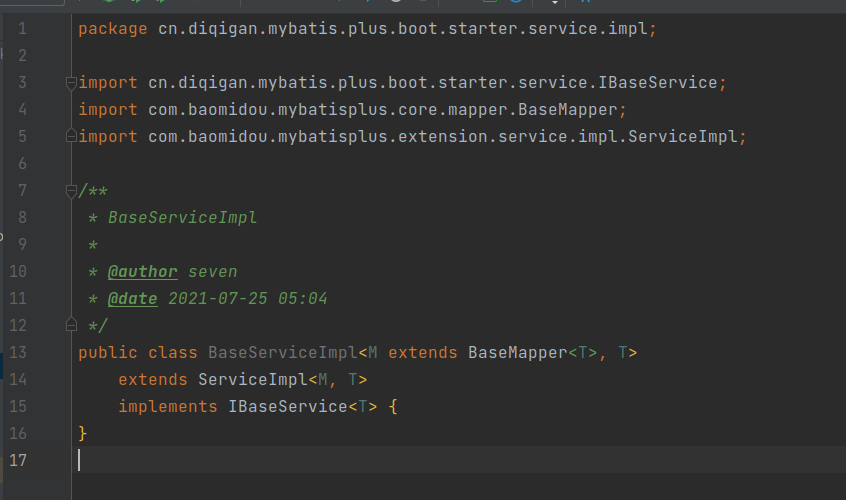Click the '@author' Javadoc tag
Image resolution: width=846 pixels, height=500 pixels.
click(x=142, y=271)
